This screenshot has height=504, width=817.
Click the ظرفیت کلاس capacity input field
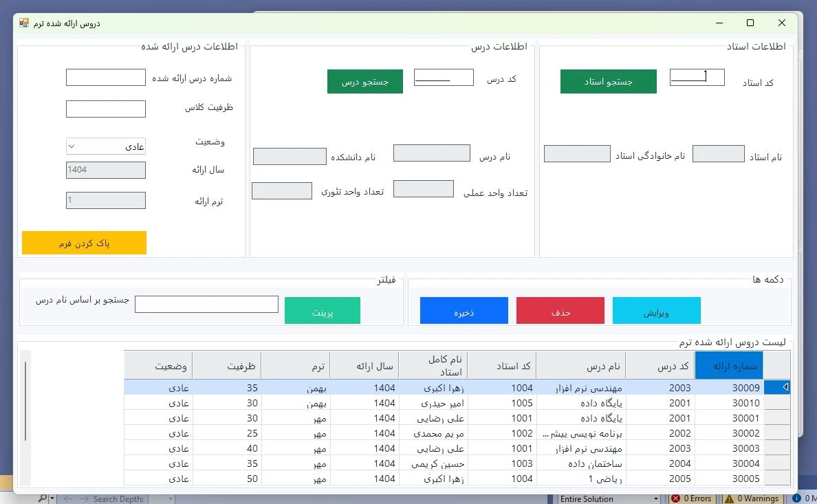click(105, 109)
